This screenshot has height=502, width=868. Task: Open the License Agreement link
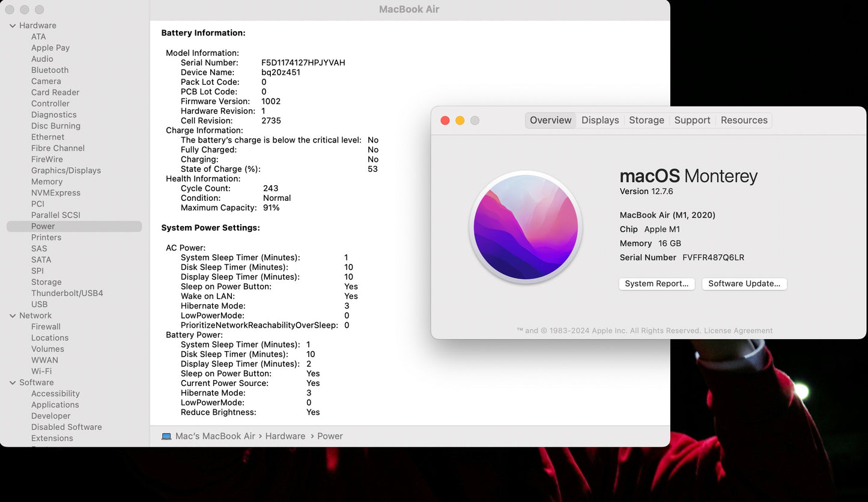coord(738,331)
